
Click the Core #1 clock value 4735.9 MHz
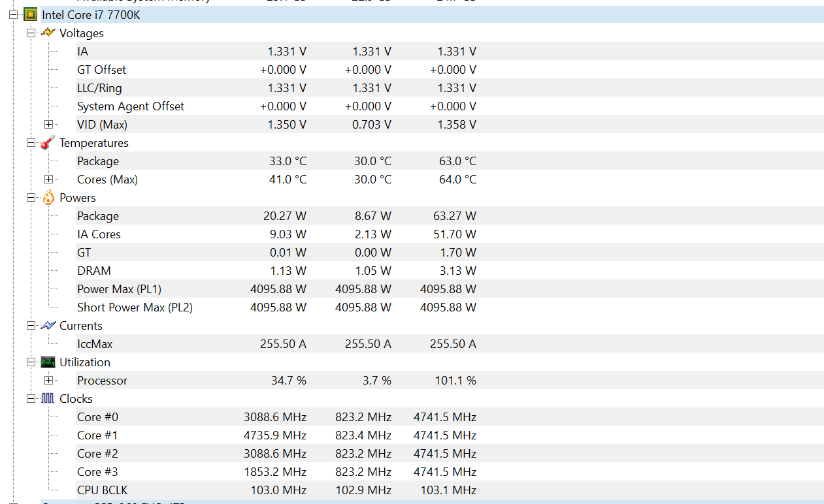pos(274,435)
